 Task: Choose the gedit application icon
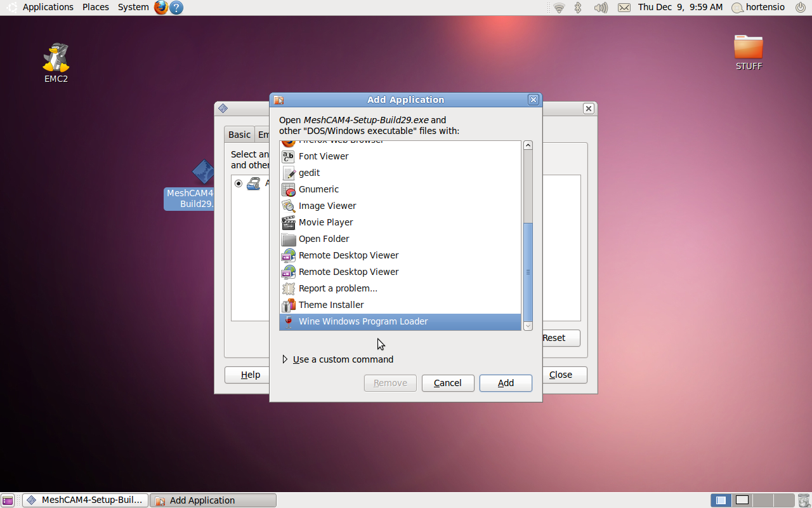(289, 173)
